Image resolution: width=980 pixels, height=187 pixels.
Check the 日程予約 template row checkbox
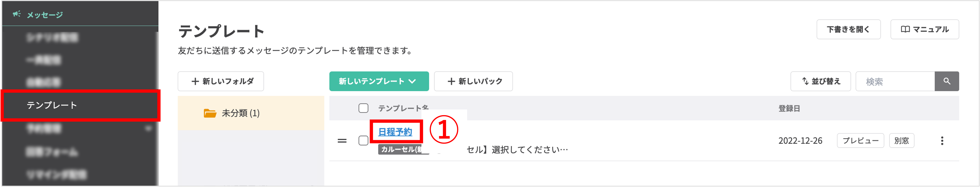(363, 141)
